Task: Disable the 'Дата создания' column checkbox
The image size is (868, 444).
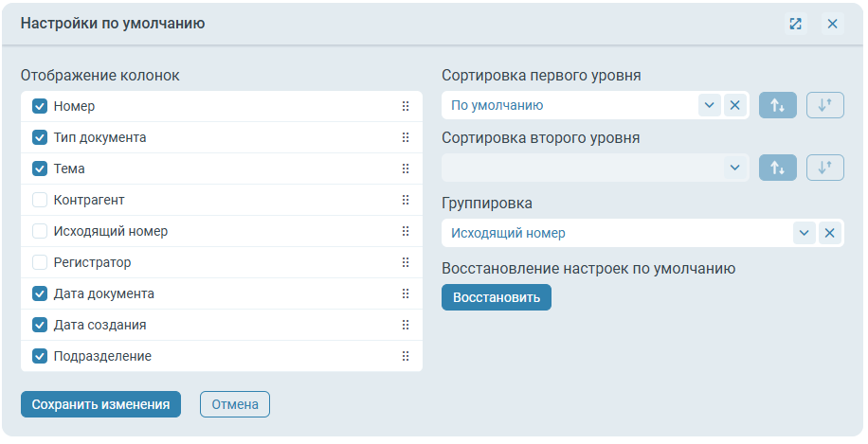Action: (40, 325)
